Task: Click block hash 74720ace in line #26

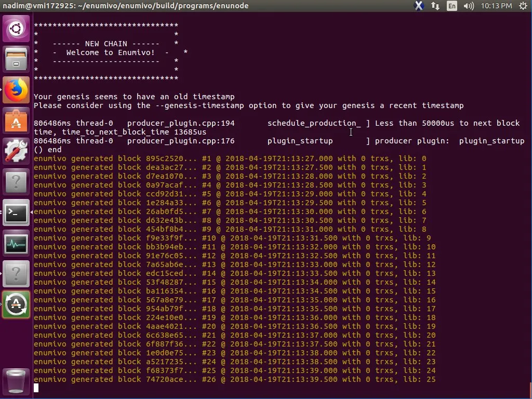Action: (x=165, y=379)
